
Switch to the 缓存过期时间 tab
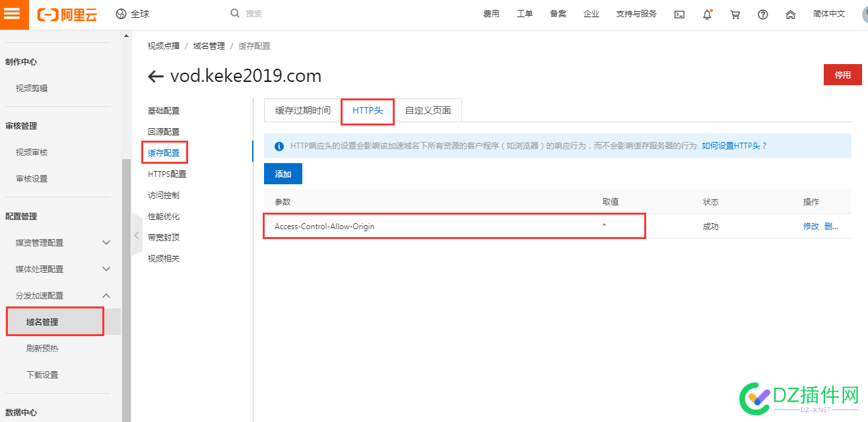[x=303, y=110]
